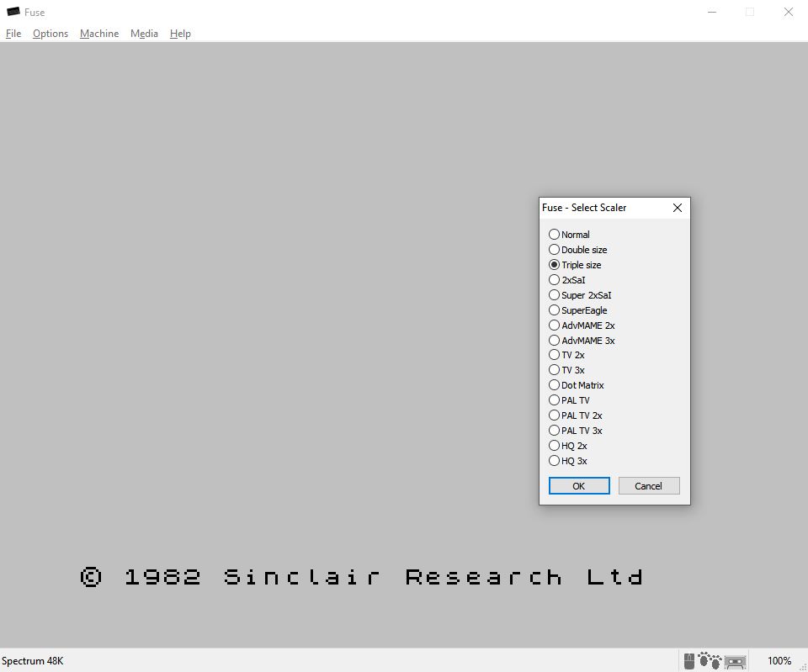Click the Fuse icon in the title bar
Image resolution: width=808 pixels, height=672 pixels.
pos(12,12)
